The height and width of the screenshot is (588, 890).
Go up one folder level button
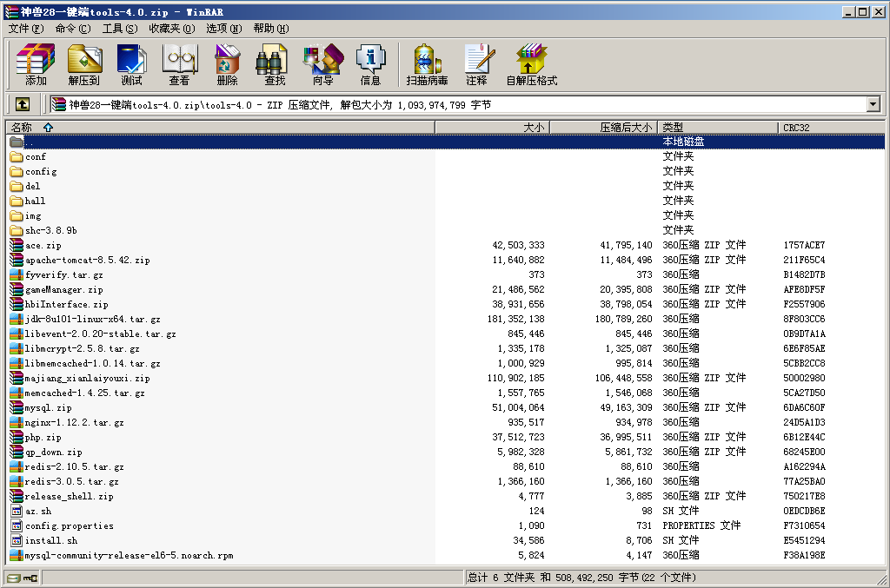coord(23,104)
